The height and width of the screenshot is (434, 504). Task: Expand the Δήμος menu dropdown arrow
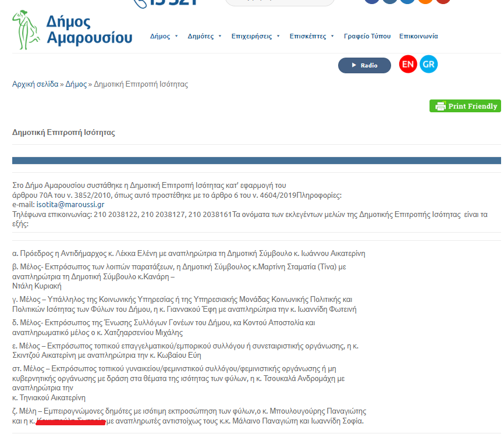[x=176, y=37]
